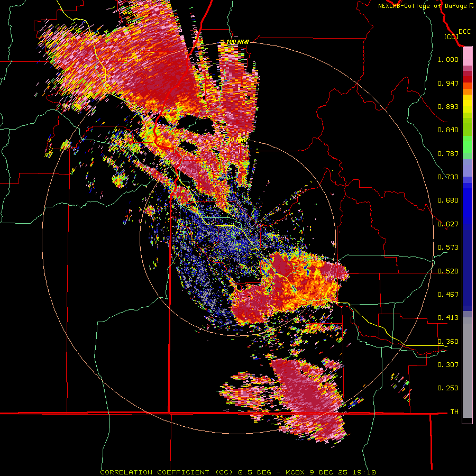Select the 0.573 scale value
This screenshot has width=476, height=476.
tap(448, 248)
